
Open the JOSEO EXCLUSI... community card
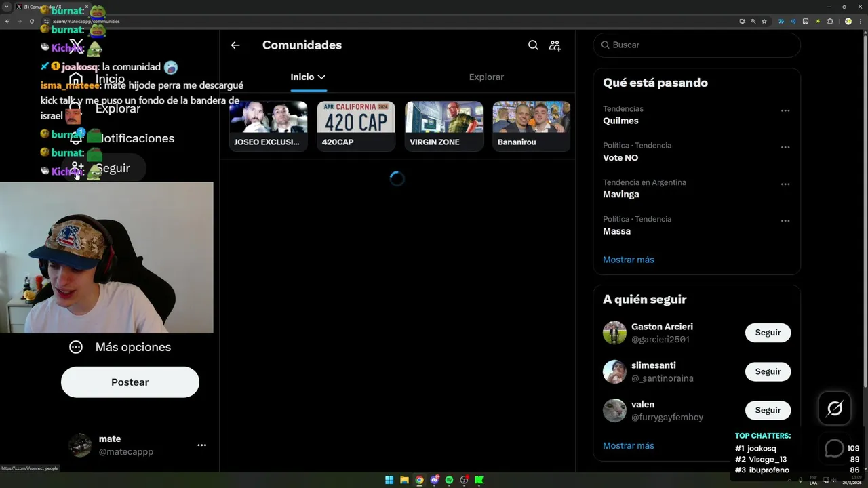point(269,126)
